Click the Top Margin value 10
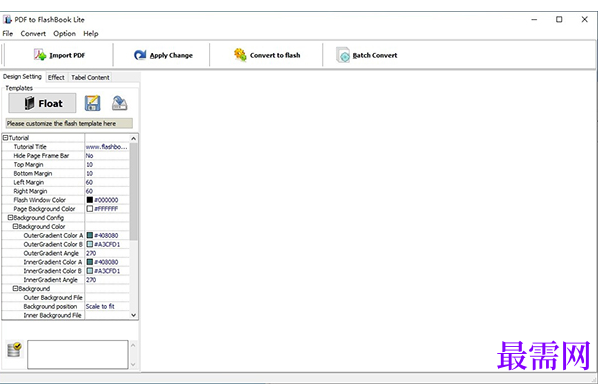Image resolution: width=609 pixels, height=387 pixels. 107,164
